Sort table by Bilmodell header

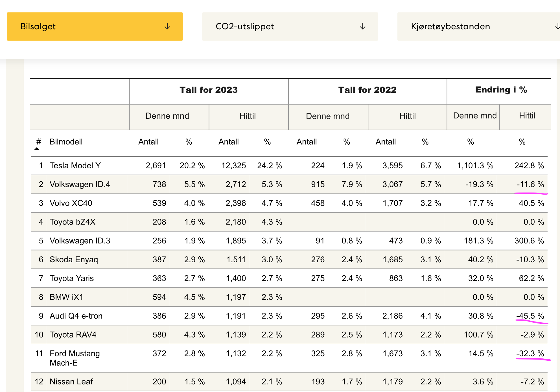[x=66, y=142]
